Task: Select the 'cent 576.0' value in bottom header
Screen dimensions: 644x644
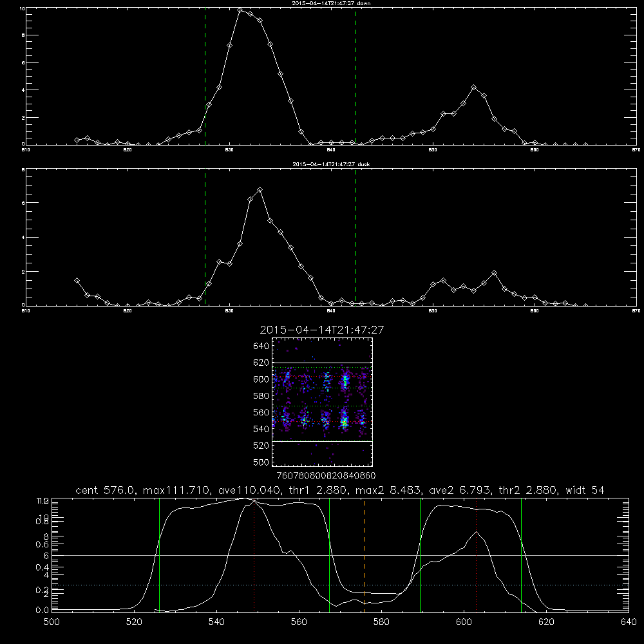Action: pos(107,490)
